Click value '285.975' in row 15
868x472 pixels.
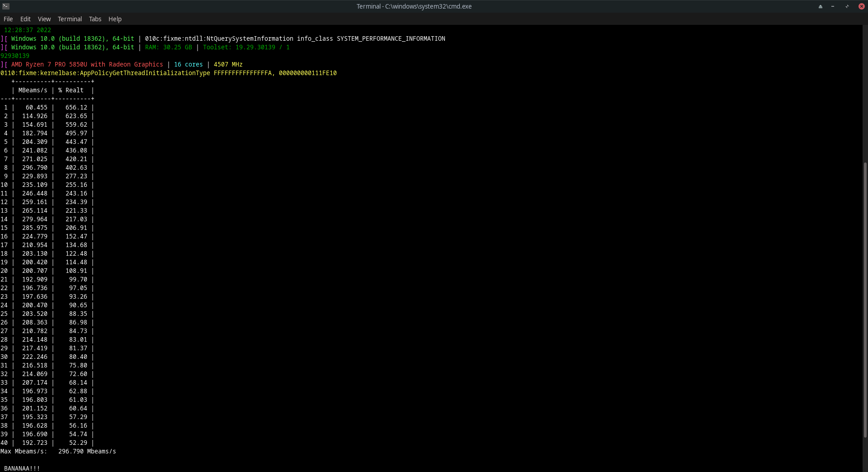point(35,228)
